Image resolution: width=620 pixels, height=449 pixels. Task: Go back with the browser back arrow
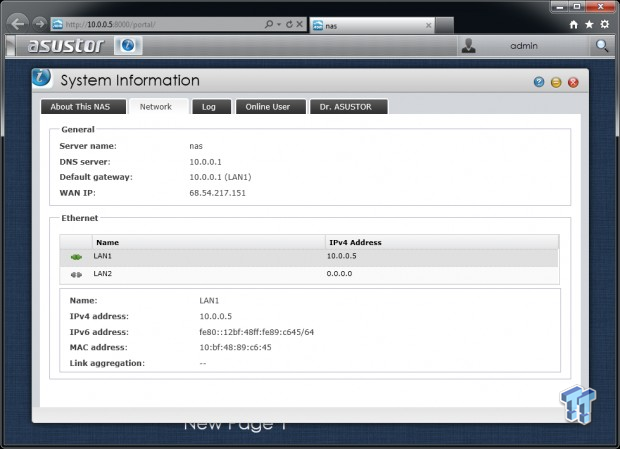click(x=17, y=24)
